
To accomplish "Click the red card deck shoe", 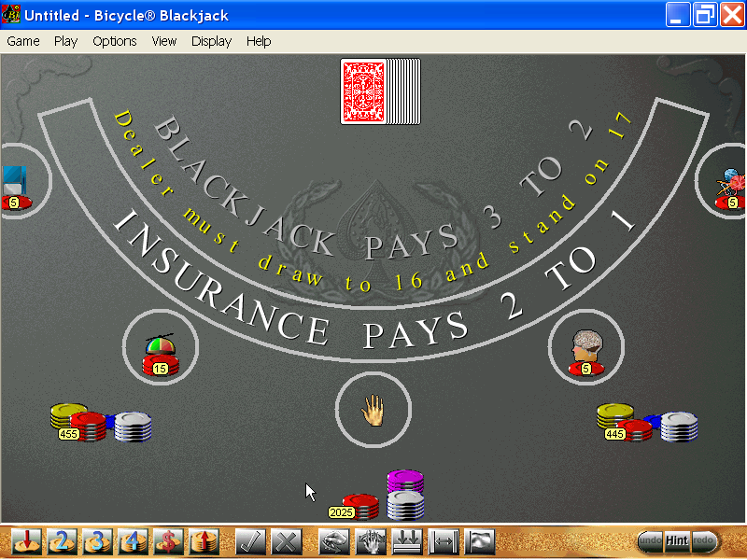I will 380,91.
